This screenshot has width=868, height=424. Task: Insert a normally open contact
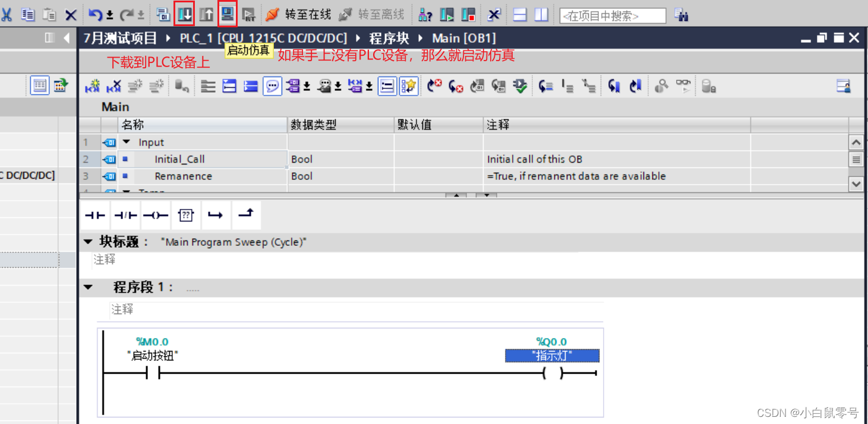(95, 215)
